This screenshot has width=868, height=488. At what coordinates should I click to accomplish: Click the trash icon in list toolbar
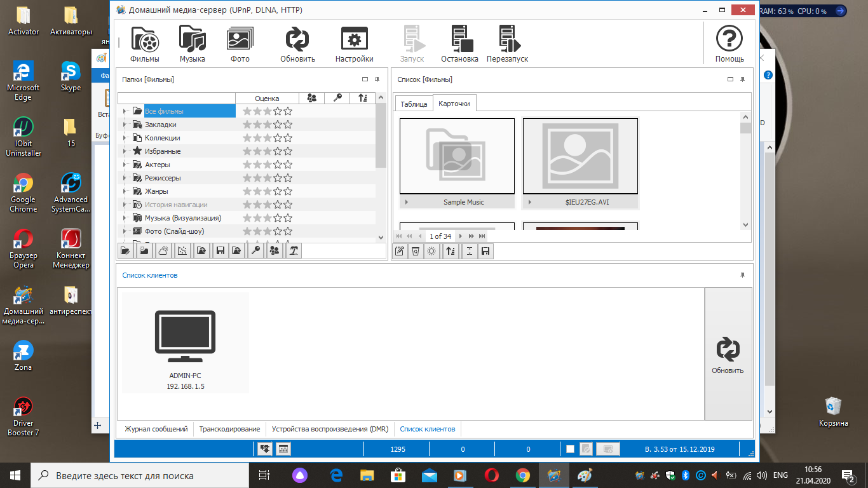415,252
